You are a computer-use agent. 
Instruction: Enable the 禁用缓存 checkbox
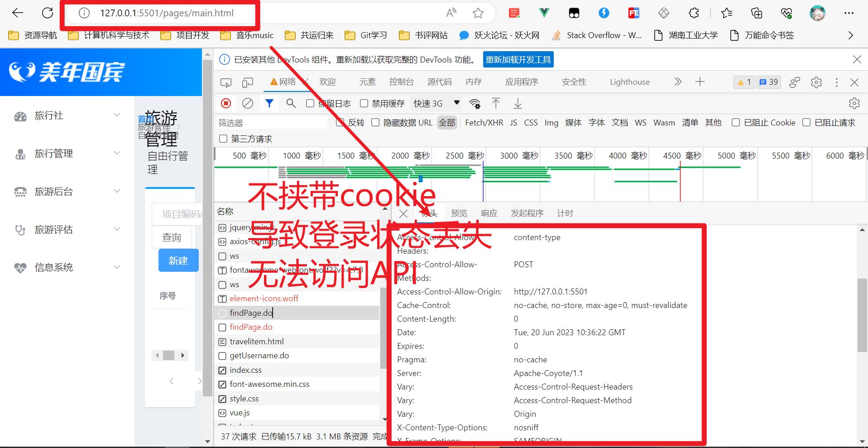point(364,103)
